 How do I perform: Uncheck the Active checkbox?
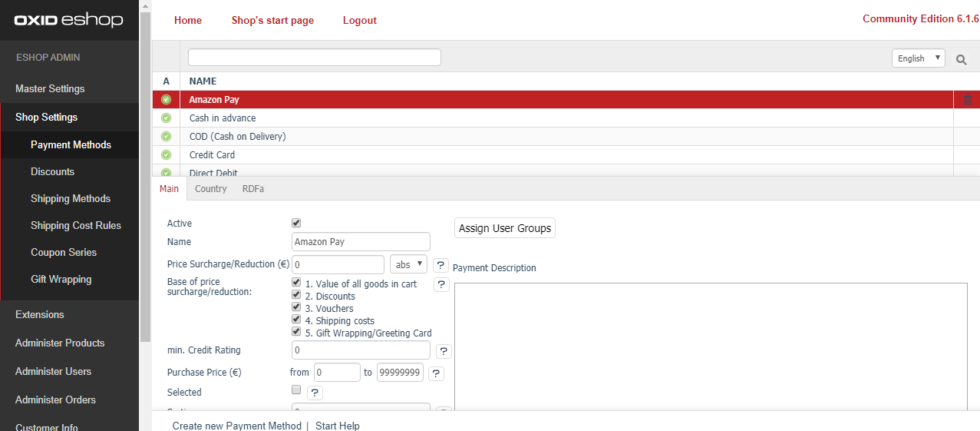pos(296,223)
